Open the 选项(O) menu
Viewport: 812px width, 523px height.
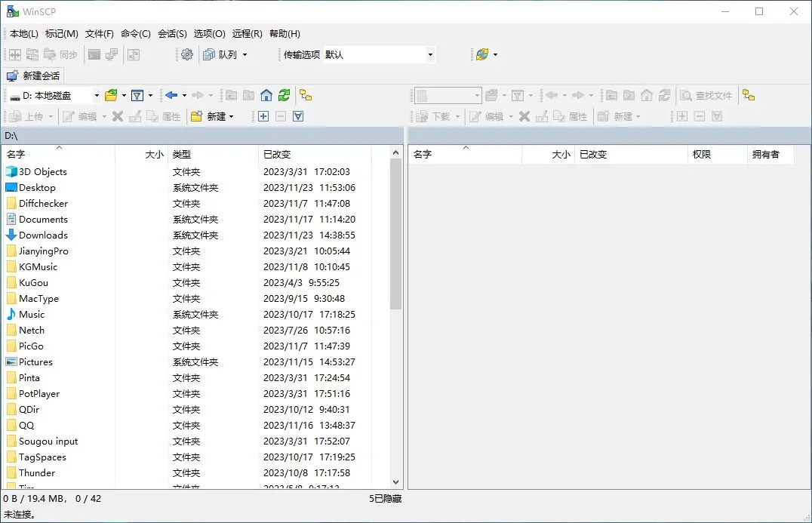click(x=209, y=34)
